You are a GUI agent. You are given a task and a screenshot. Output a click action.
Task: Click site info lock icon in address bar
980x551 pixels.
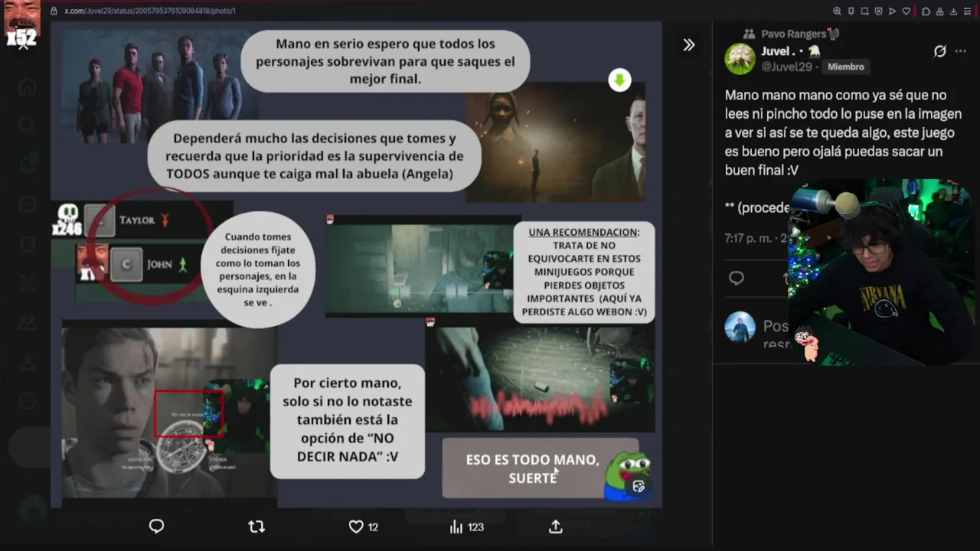pos(54,11)
